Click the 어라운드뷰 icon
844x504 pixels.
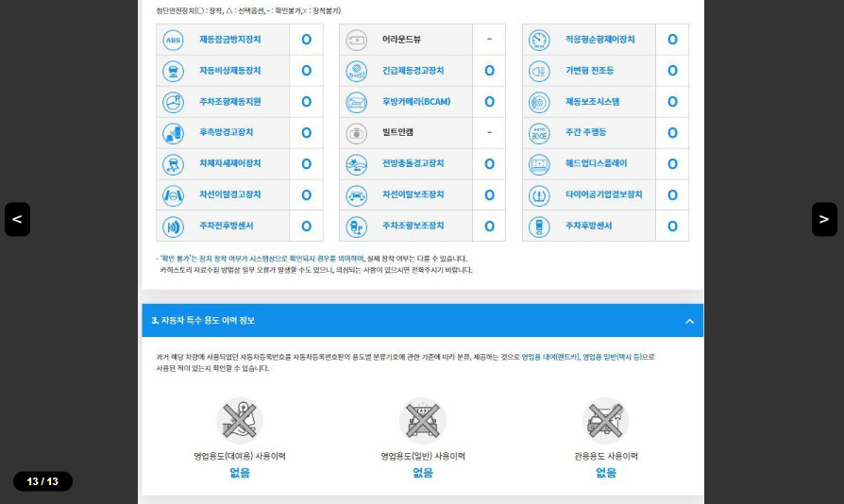[x=356, y=40]
